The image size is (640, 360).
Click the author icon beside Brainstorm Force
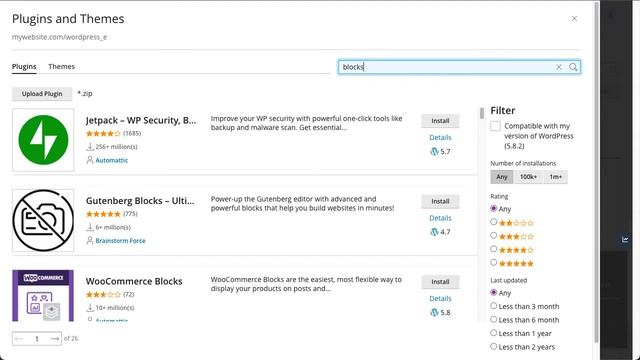point(90,240)
